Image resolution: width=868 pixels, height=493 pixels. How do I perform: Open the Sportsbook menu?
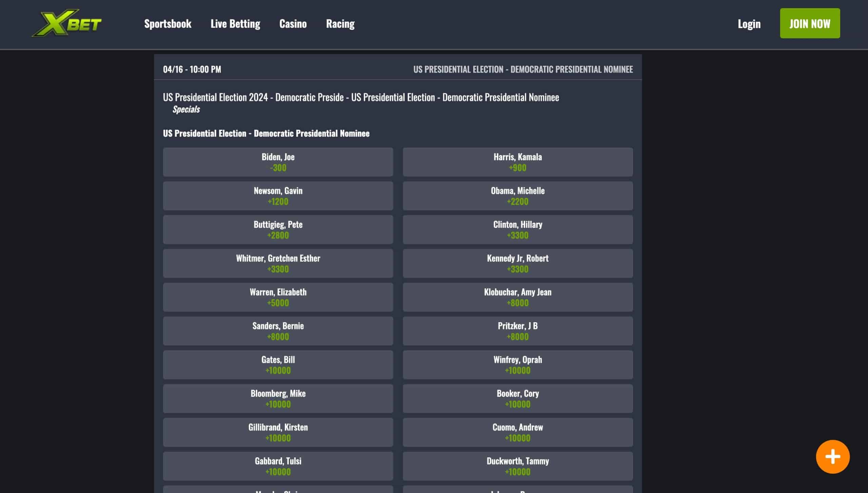click(168, 24)
